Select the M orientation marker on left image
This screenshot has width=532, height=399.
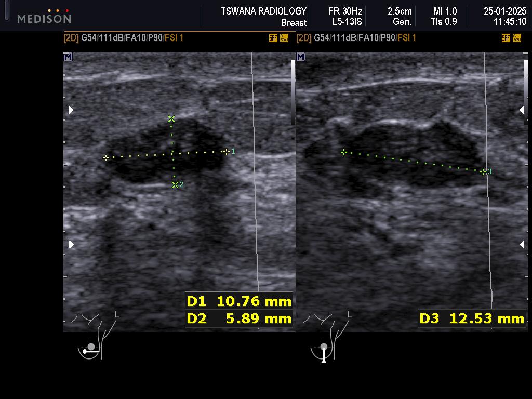coord(68,57)
